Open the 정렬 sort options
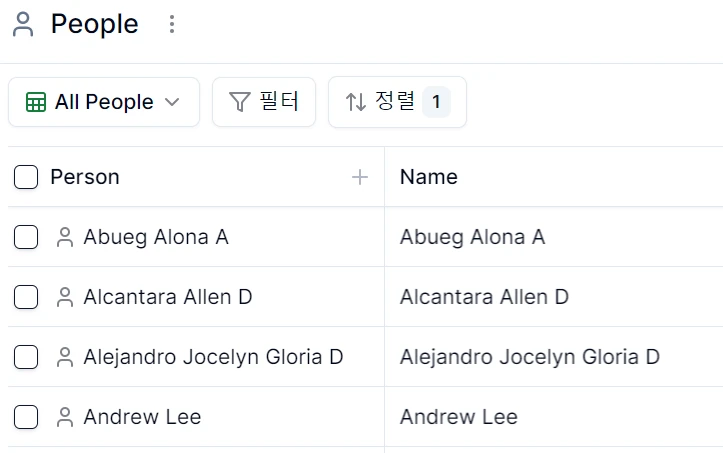 tap(397, 102)
